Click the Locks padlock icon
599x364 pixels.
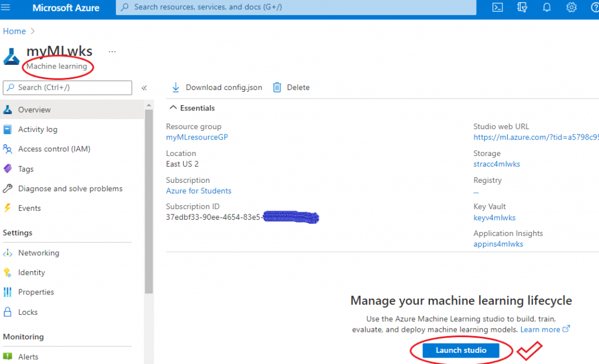click(x=7, y=312)
